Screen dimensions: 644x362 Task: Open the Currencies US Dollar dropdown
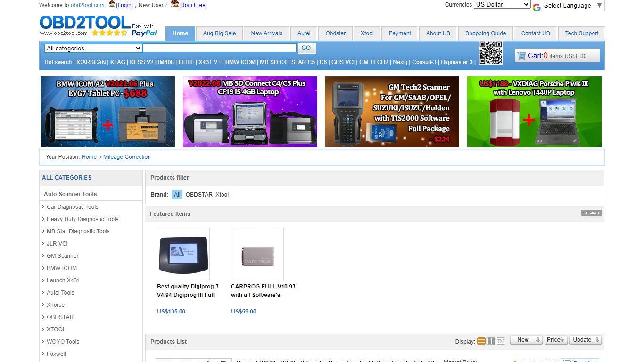click(x=502, y=4)
